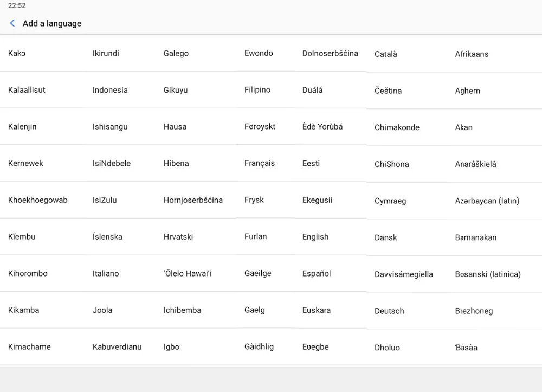Select Bosanski (latinica) option
Viewport: 542px width, 392px height.
click(488, 274)
